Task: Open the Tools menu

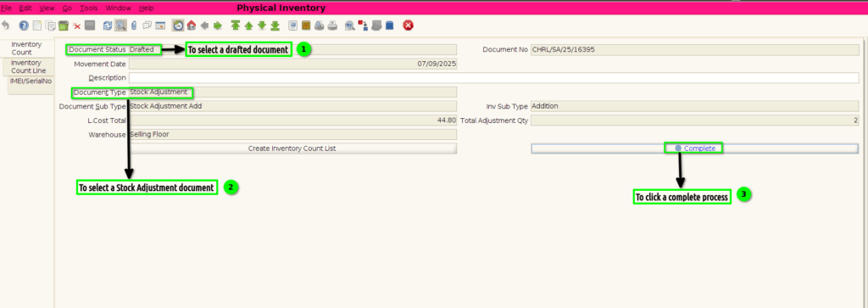Action: pyautogui.click(x=88, y=8)
